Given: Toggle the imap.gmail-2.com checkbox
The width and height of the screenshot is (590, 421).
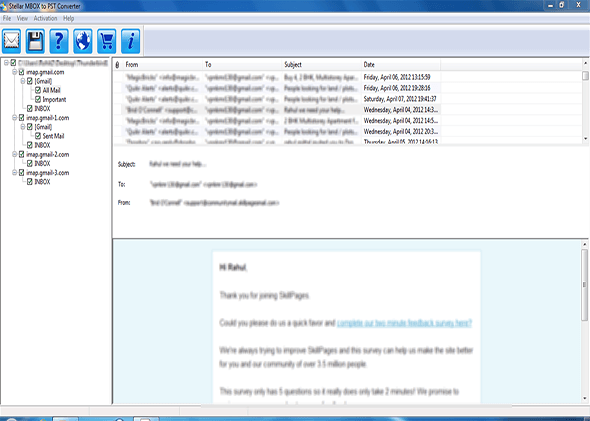Looking at the screenshot, I should click(21, 154).
